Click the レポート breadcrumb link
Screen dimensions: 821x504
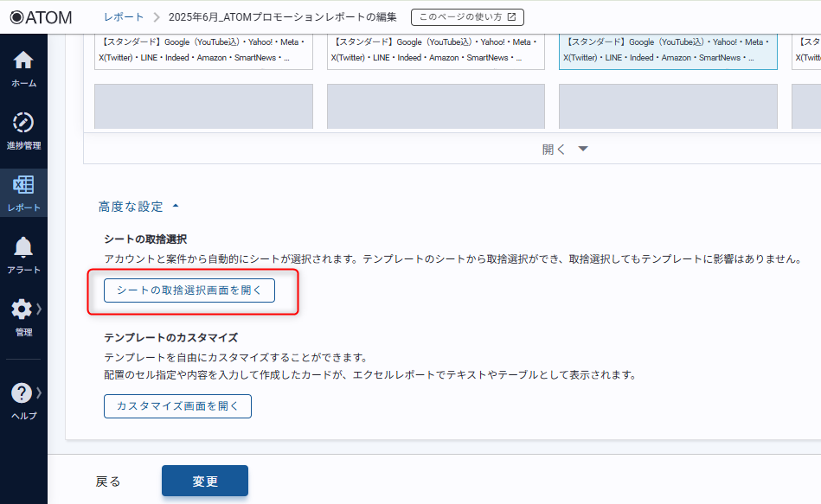click(124, 17)
